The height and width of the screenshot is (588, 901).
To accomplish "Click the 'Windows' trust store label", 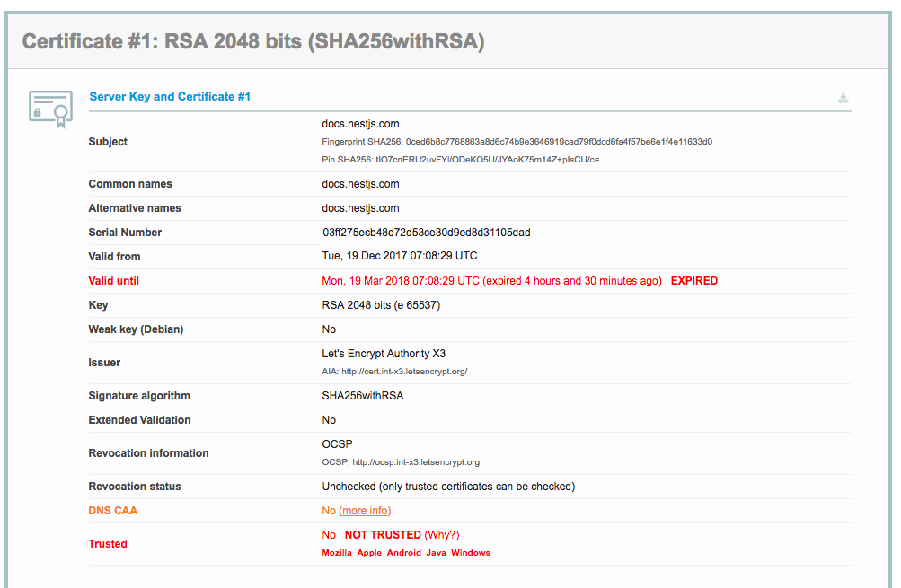I will coord(471,552).
